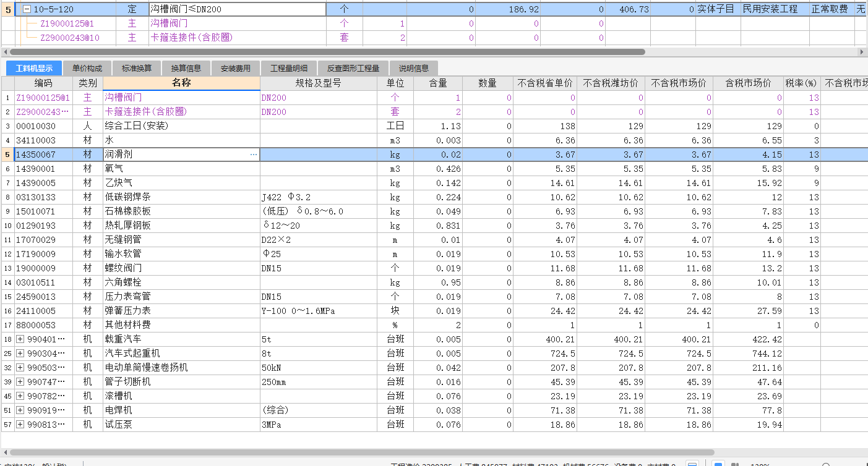Image resolution: width=868 pixels, height=466 pixels.
Task: Collapse the 10-5-120 quota row
Action: (27, 9)
